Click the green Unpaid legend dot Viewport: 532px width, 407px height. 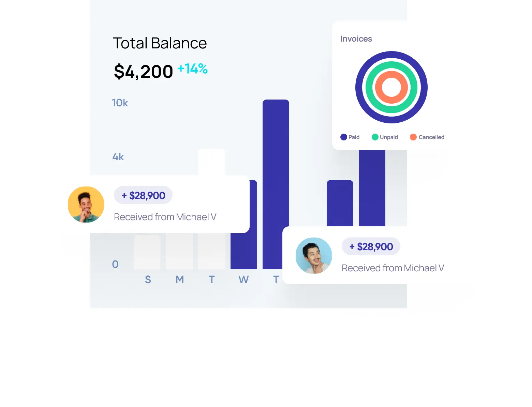tap(375, 137)
